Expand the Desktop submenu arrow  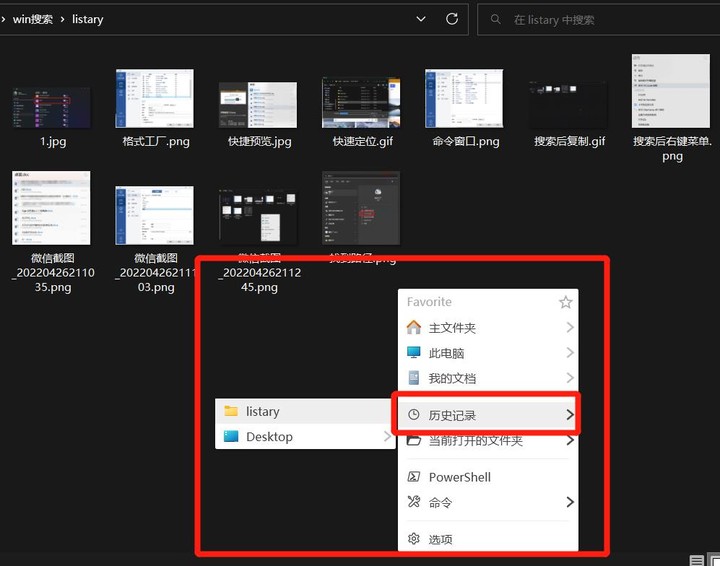pyautogui.click(x=386, y=437)
